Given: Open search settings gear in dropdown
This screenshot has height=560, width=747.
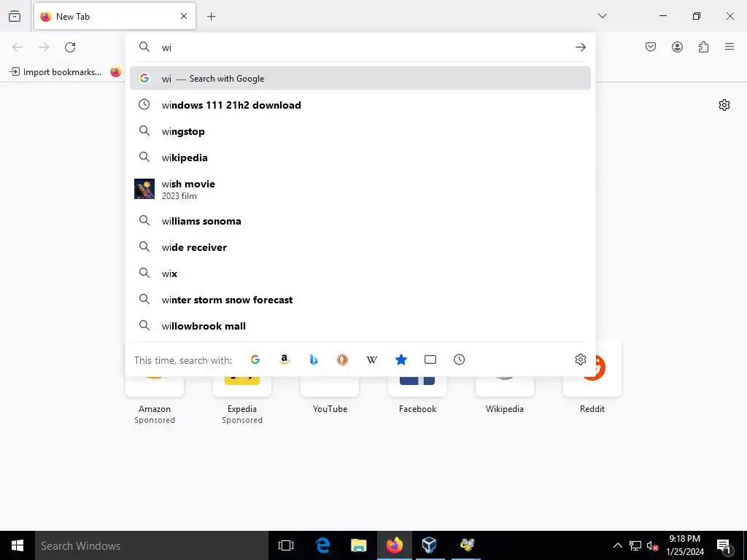Looking at the screenshot, I should click(580, 359).
